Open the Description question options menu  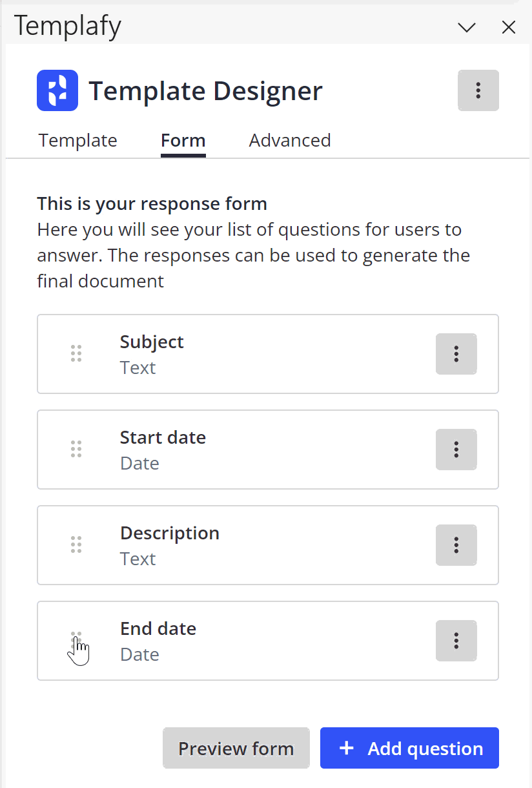pyautogui.click(x=456, y=545)
